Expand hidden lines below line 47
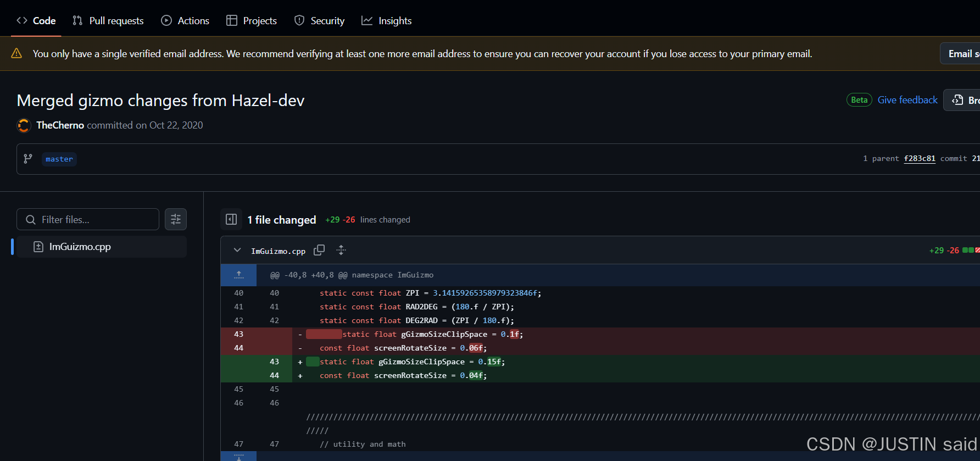This screenshot has width=980, height=461. (x=238, y=457)
